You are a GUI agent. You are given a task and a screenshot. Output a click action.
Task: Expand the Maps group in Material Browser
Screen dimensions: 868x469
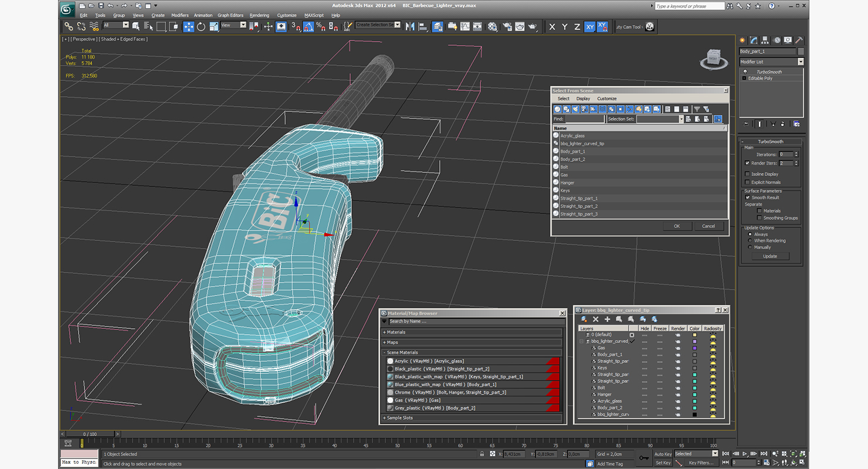pyautogui.click(x=473, y=342)
